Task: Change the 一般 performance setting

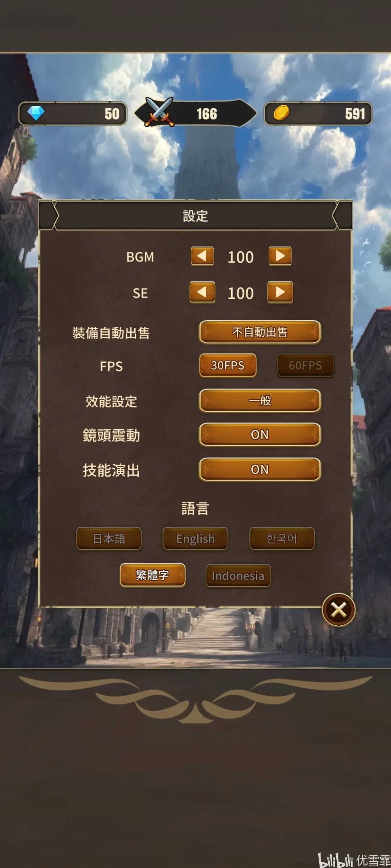Action: pyautogui.click(x=260, y=401)
